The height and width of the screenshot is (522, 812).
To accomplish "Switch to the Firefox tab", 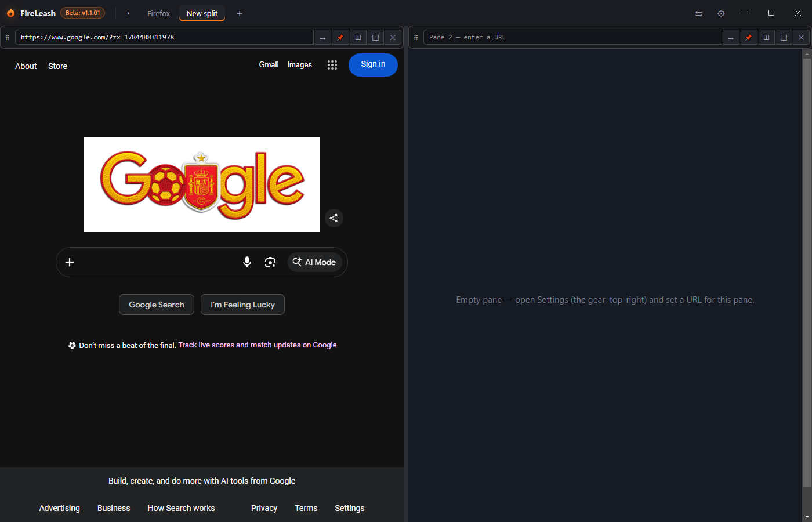I will pyautogui.click(x=158, y=13).
